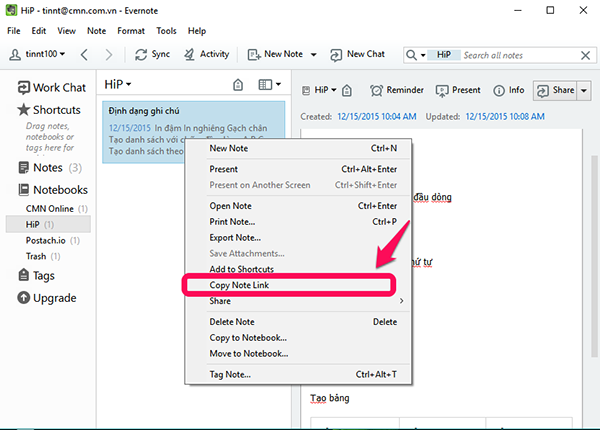The width and height of the screenshot is (600, 430).
Task: Click the tag icon in note editor header
Action: pos(347,91)
